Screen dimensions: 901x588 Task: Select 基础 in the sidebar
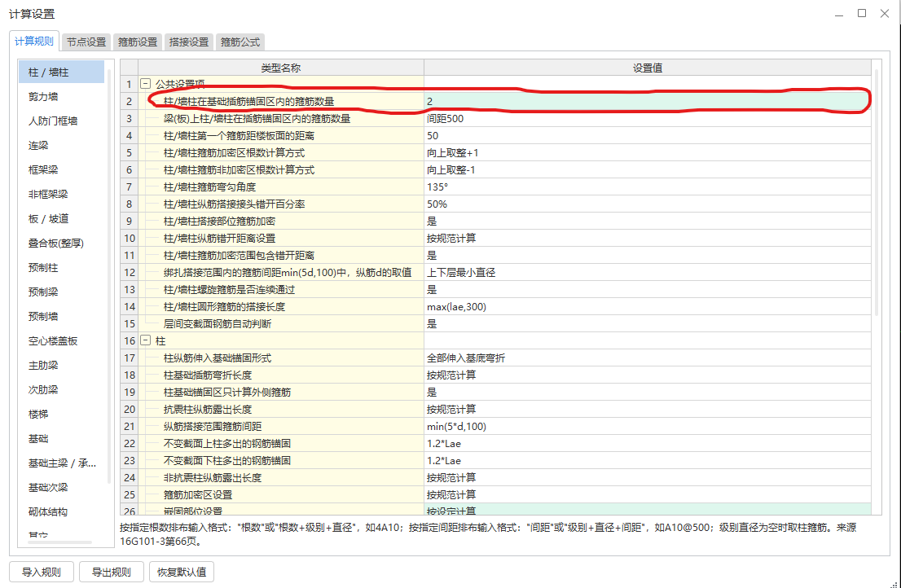tap(61, 439)
